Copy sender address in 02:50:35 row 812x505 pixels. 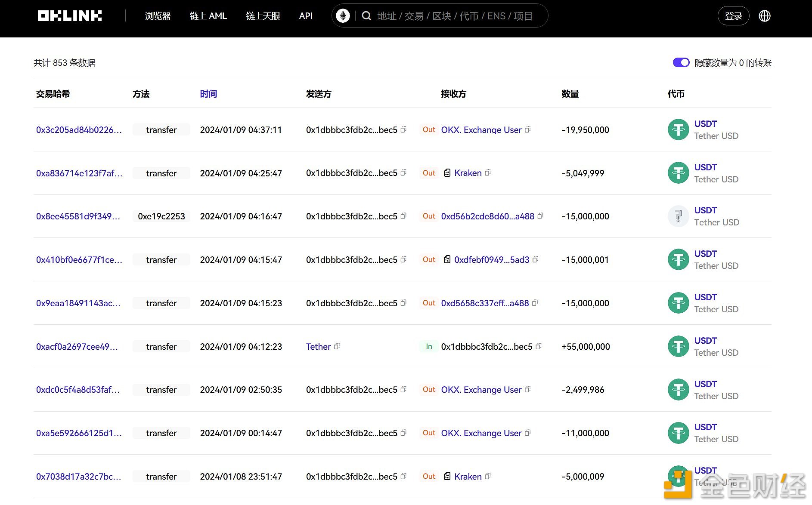[x=403, y=389]
